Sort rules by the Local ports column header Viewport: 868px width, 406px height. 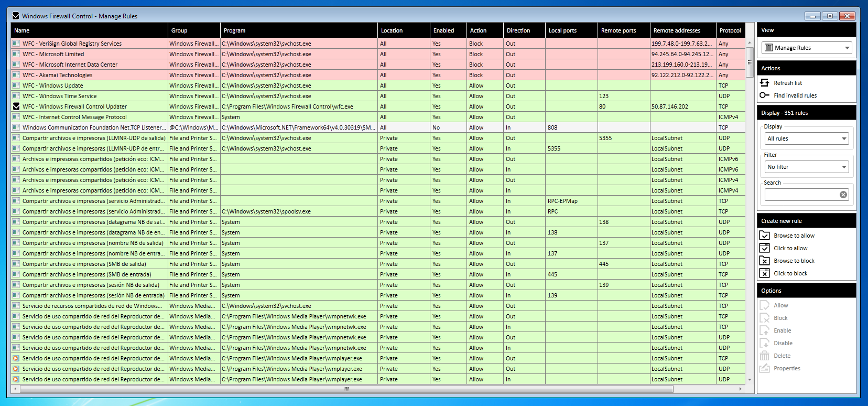(571, 30)
